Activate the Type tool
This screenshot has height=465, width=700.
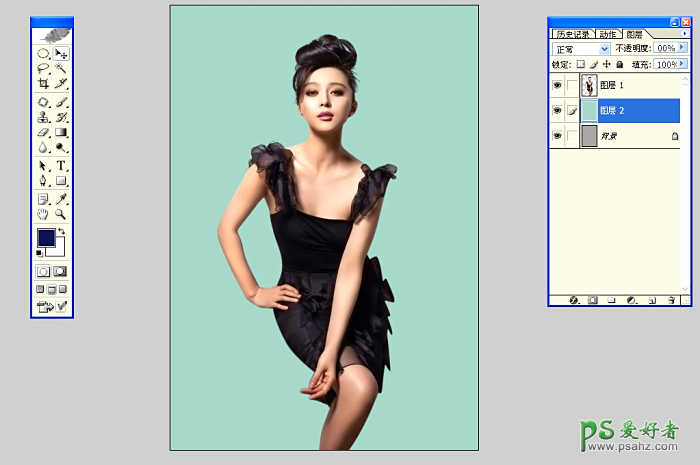coord(61,165)
